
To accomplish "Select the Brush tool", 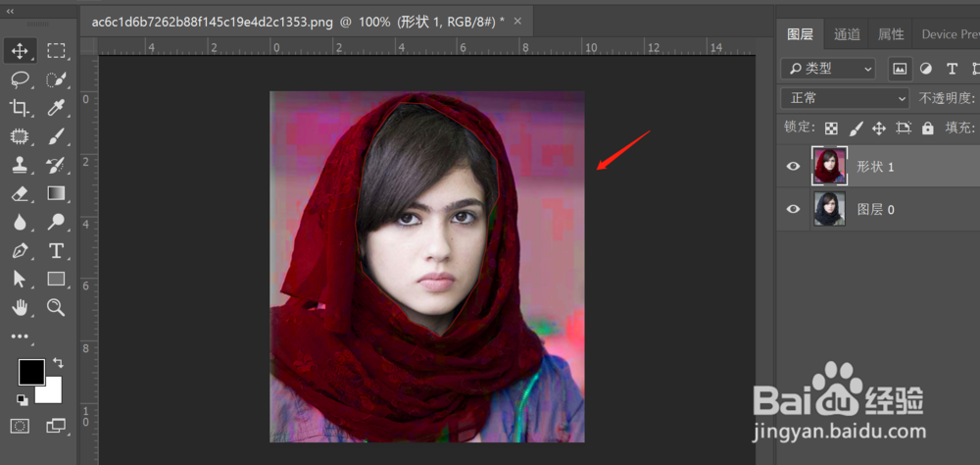I will point(56,136).
